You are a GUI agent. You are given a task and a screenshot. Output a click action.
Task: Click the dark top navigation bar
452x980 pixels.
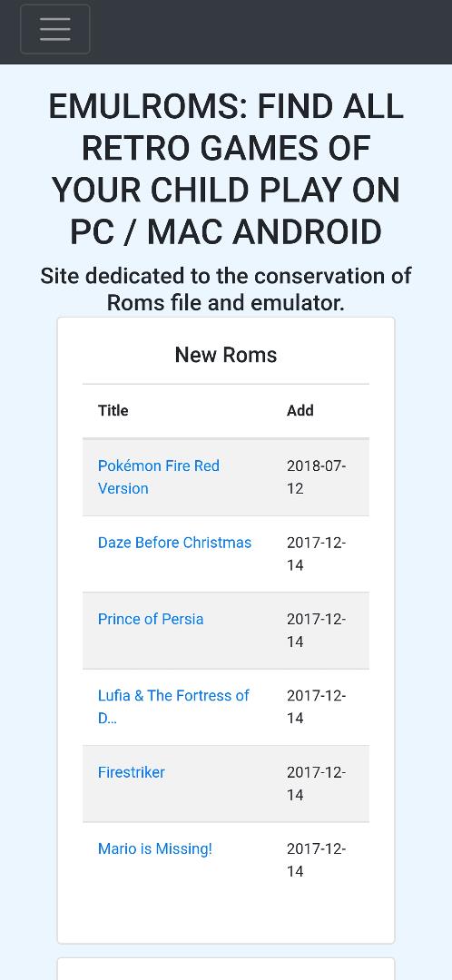[x=226, y=32]
